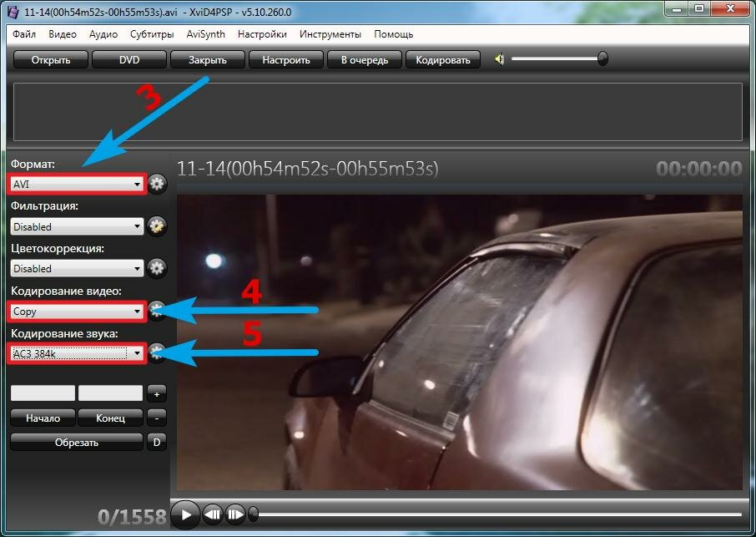Step back one frame
The image size is (756, 537).
coord(213,514)
